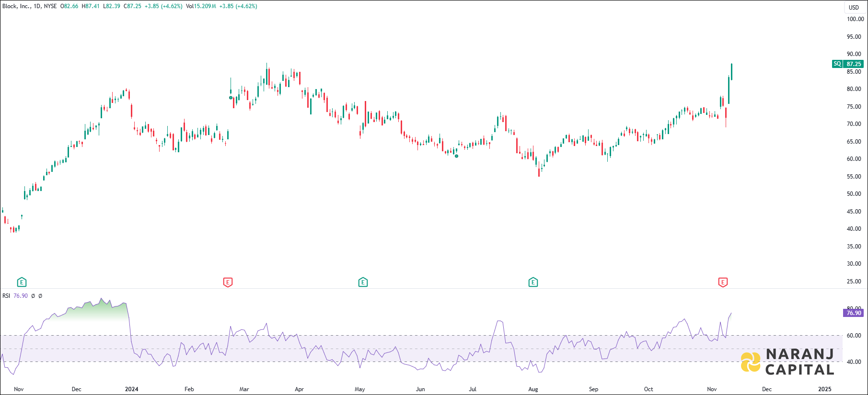This screenshot has width=868, height=395.
Task: Click the Naranj Capital logo
Action: [787, 361]
